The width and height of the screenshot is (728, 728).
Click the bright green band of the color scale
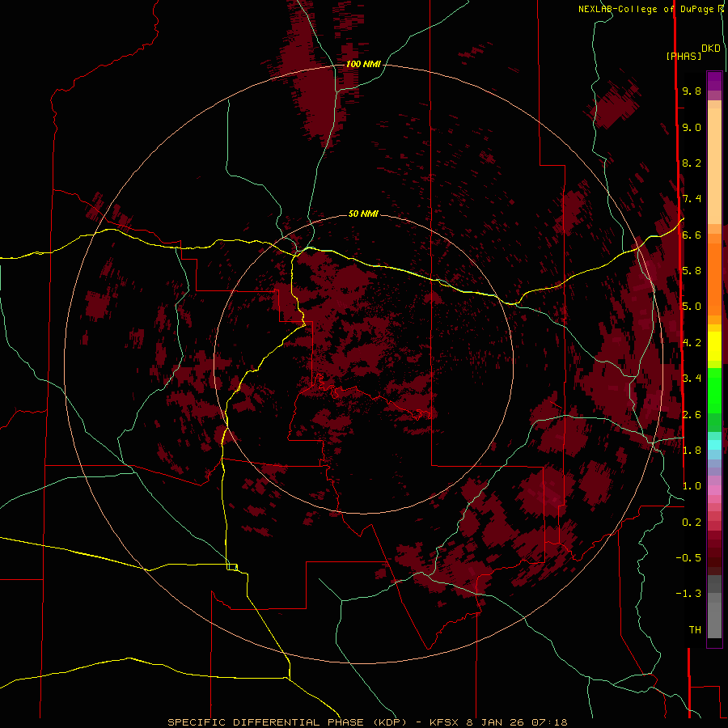tap(714, 391)
